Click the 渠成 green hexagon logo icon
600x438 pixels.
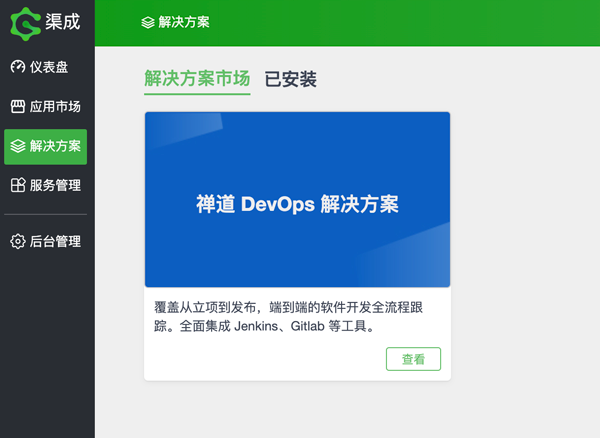tap(25, 22)
